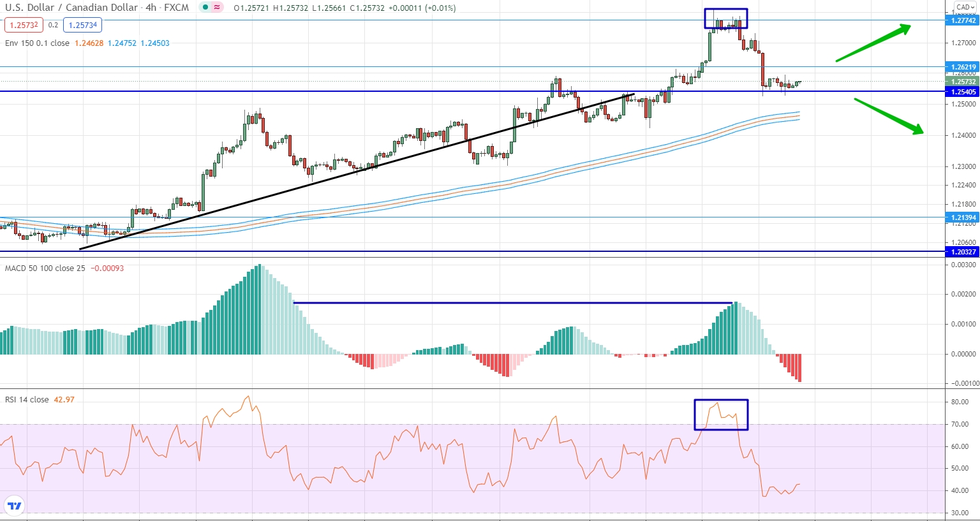Click the MACD value -0.00093
980x521 pixels.
point(107,268)
